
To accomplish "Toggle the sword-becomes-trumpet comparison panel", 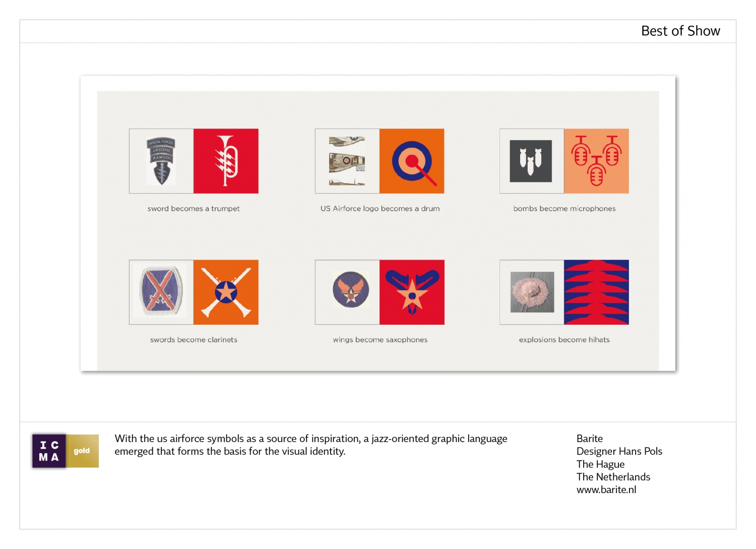I will pos(194,161).
